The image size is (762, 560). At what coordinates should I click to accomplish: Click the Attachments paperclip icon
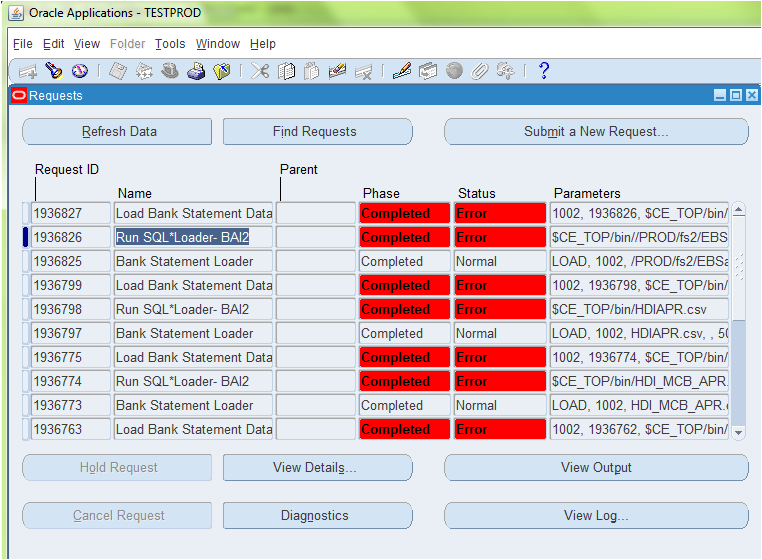click(x=481, y=71)
